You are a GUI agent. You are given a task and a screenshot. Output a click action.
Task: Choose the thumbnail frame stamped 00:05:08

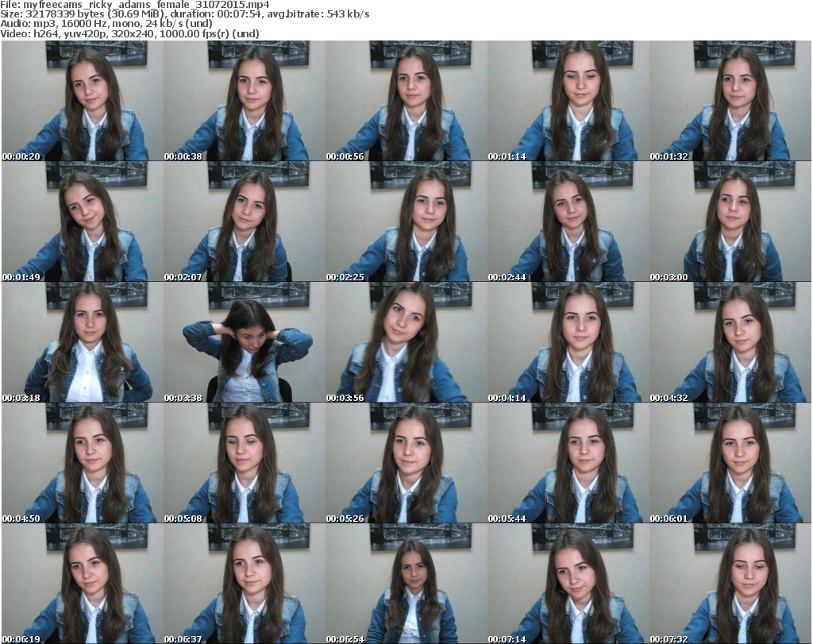(245, 463)
